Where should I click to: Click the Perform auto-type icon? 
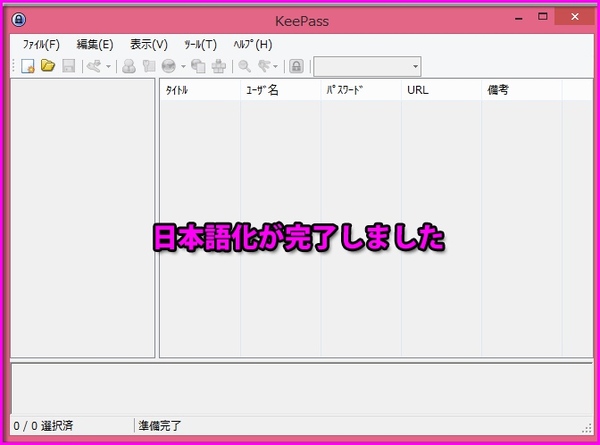(x=218, y=66)
